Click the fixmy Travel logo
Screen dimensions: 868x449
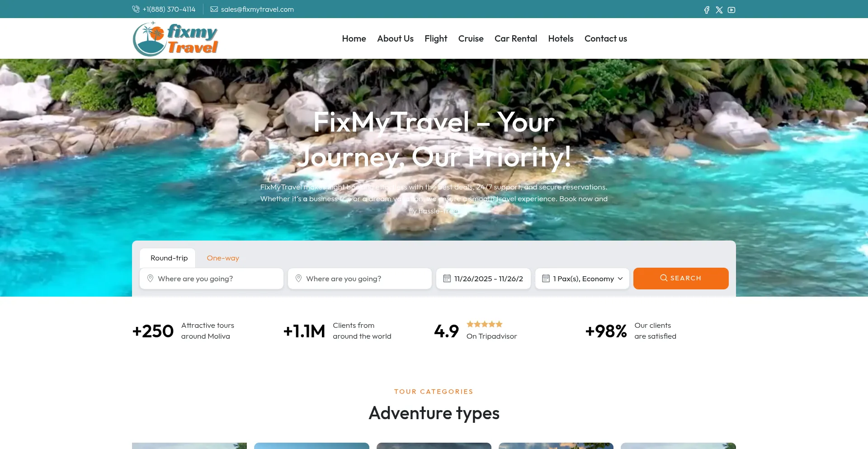tap(175, 38)
